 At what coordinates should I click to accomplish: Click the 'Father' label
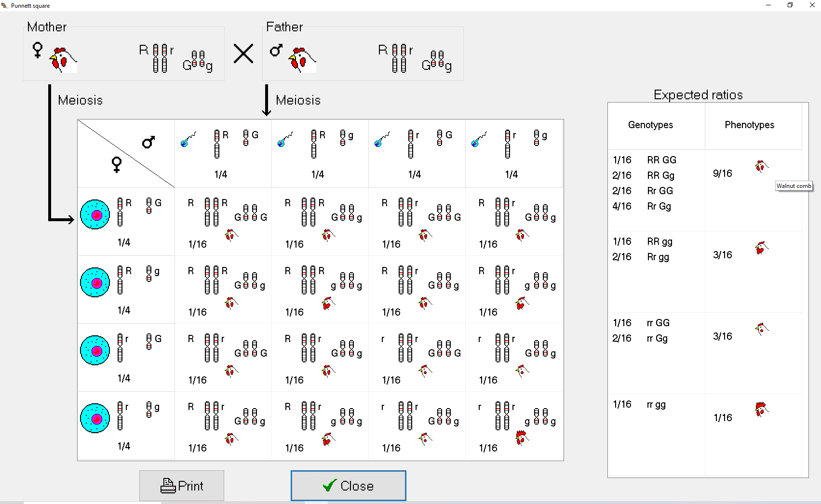coord(284,27)
